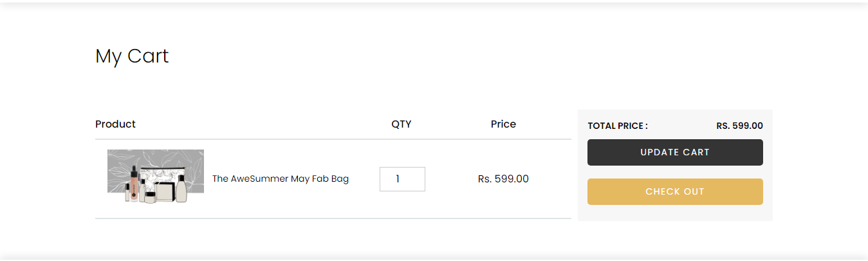
Task: Click the Price column header
Action: [x=503, y=124]
